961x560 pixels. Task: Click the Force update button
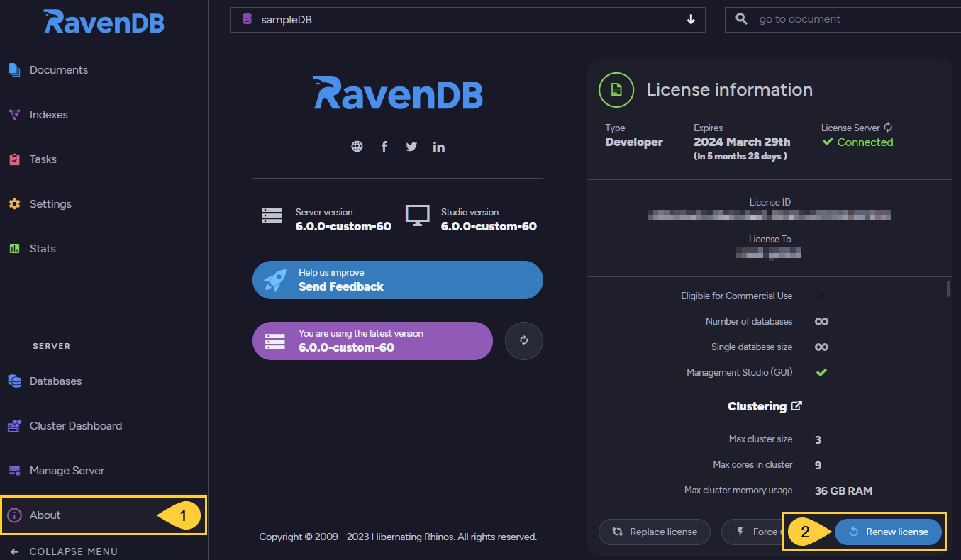click(x=752, y=532)
